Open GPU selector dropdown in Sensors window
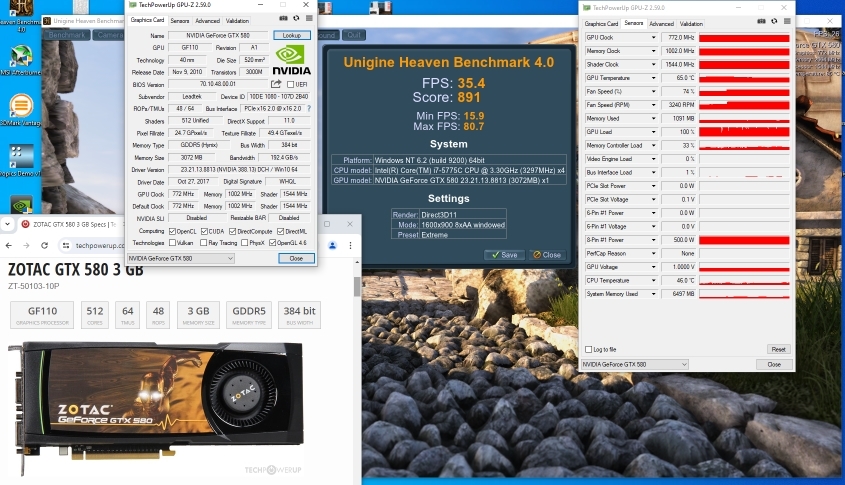This screenshot has height=485, width=845. 635,364
